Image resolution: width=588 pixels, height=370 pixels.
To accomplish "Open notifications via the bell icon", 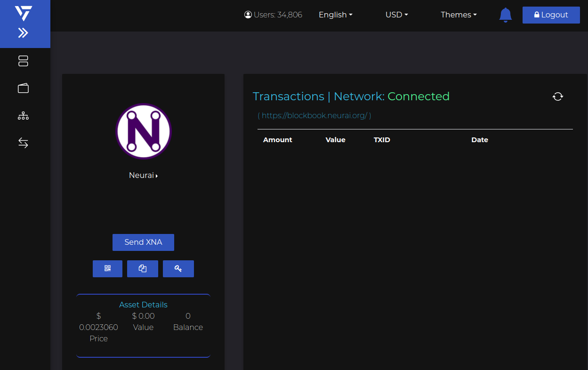I will click(505, 15).
